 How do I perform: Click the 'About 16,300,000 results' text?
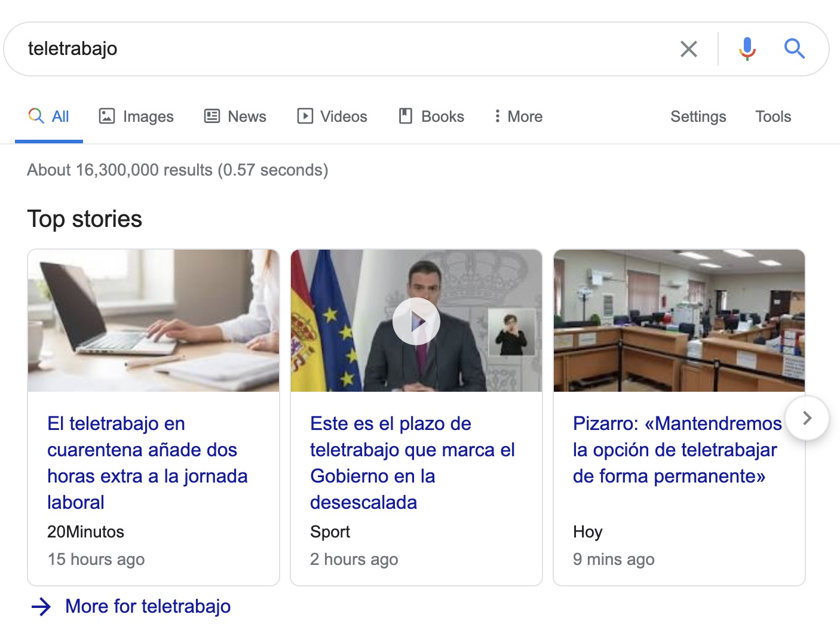[177, 170]
